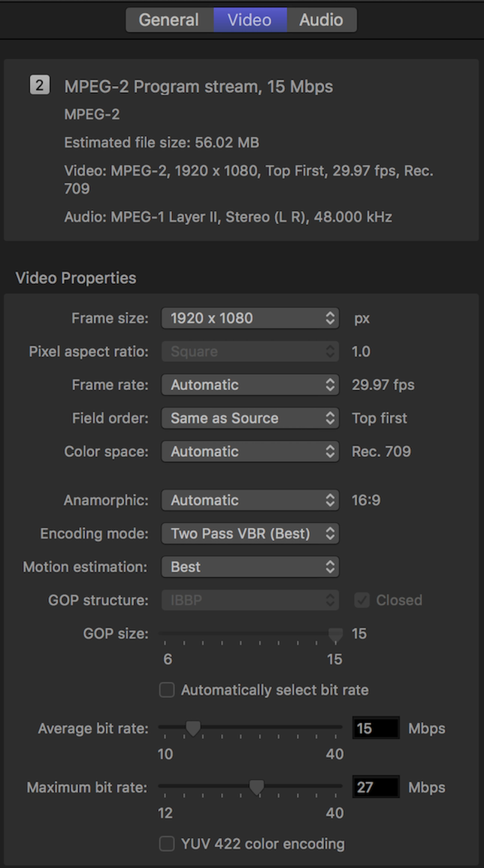Screen dimensions: 484x868
Task: Change Encoding mode from Two Pass VBR
Action: click(250, 533)
